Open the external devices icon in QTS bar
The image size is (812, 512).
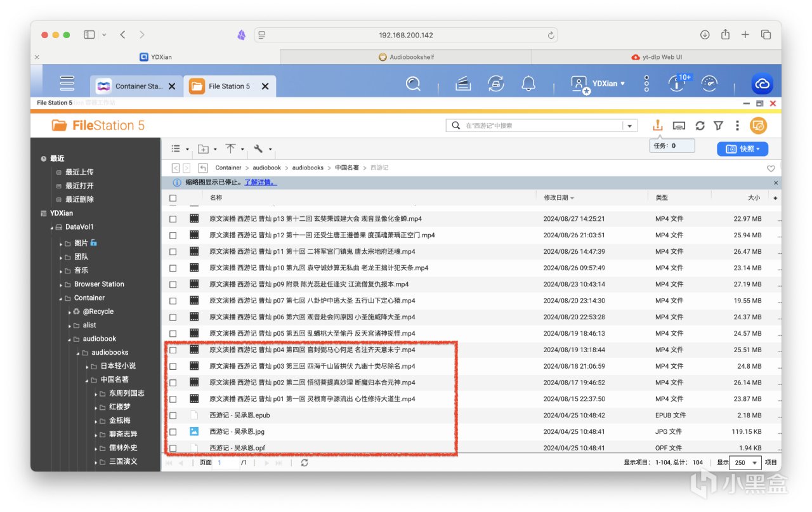495,83
